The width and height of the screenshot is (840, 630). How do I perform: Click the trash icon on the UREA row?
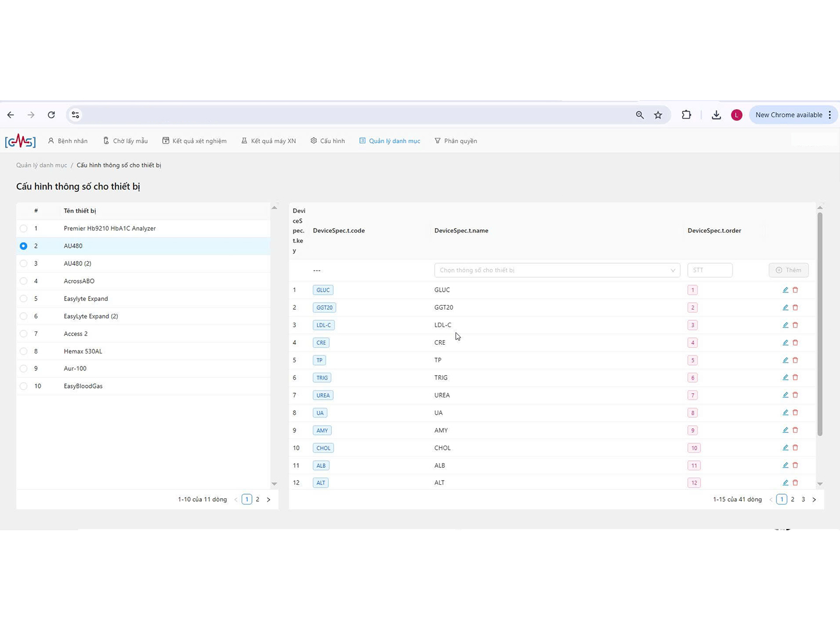coord(795,395)
